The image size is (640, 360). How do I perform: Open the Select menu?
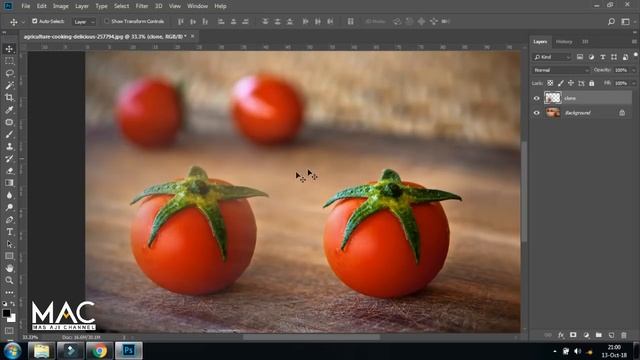pyautogui.click(x=121, y=6)
